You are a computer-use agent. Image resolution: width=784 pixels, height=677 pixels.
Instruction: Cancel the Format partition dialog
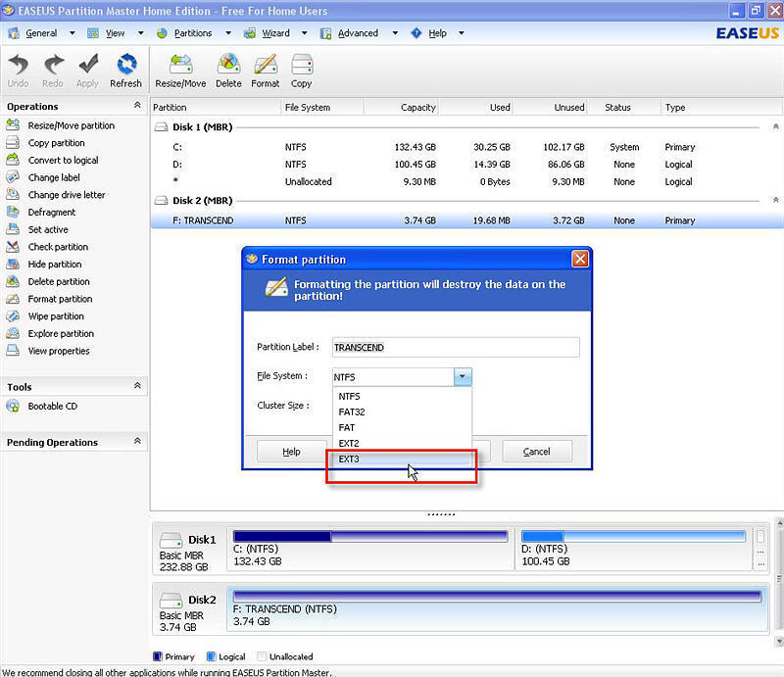coord(536,452)
